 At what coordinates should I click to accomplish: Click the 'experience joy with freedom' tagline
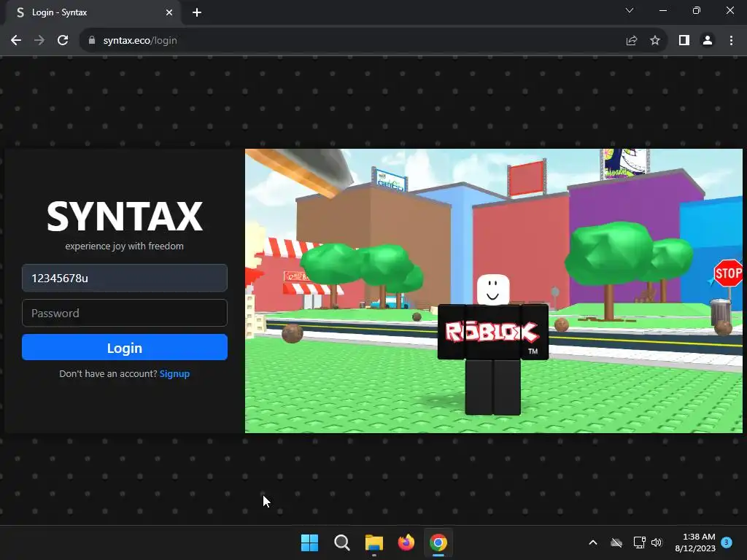pos(124,246)
